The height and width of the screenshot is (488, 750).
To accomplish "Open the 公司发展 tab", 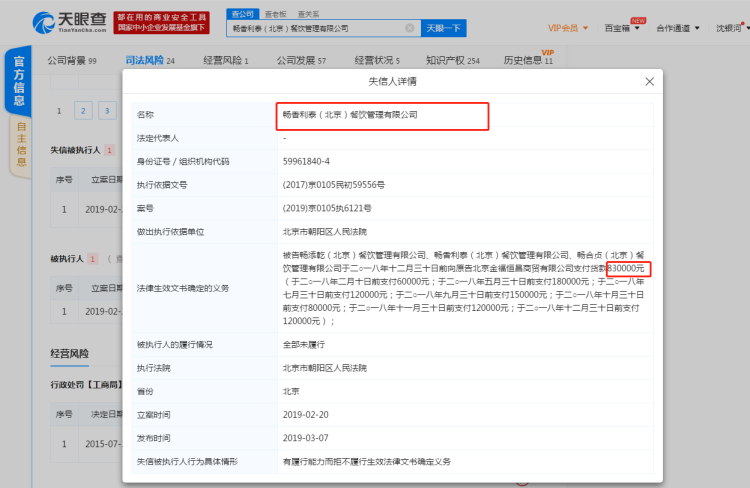I will click(x=301, y=60).
